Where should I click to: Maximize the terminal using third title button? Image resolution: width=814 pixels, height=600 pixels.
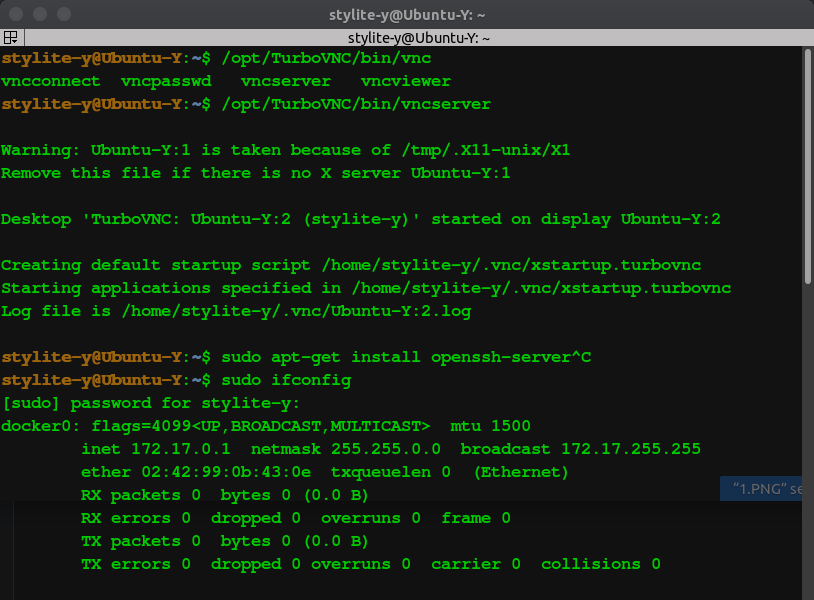[x=64, y=14]
